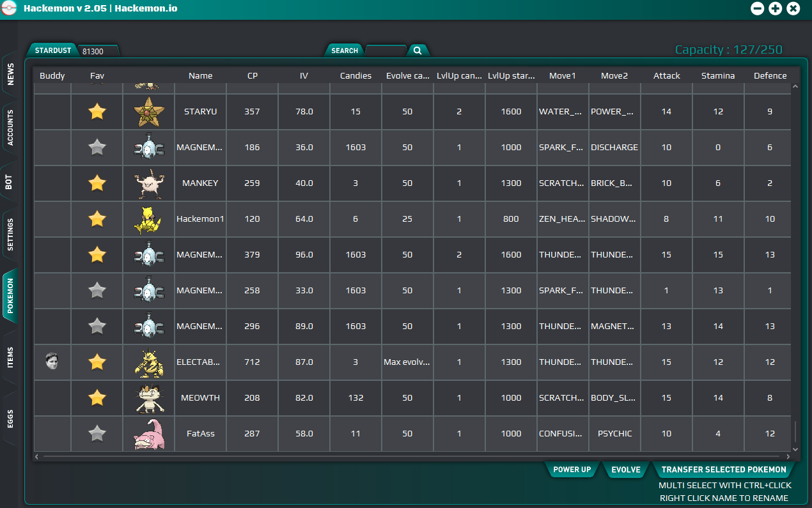The image size is (812, 508).
Task: Click the search magnifier icon
Action: (x=417, y=50)
